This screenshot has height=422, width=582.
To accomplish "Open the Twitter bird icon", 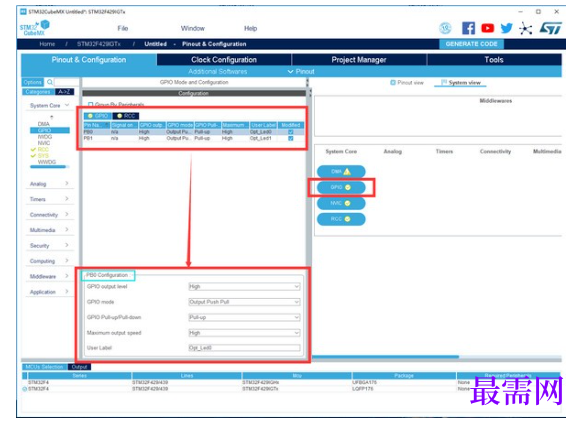I will pos(506,28).
